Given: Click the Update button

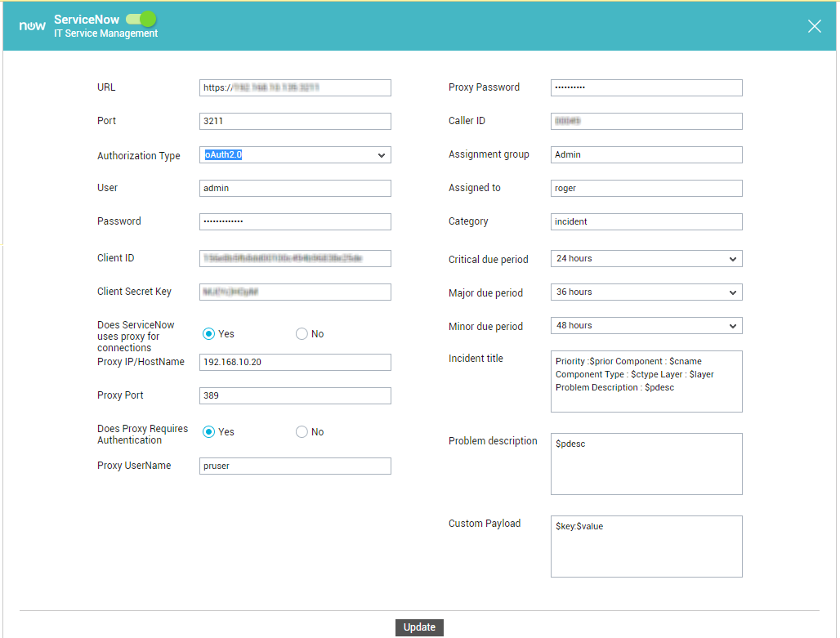Looking at the screenshot, I should [419, 627].
